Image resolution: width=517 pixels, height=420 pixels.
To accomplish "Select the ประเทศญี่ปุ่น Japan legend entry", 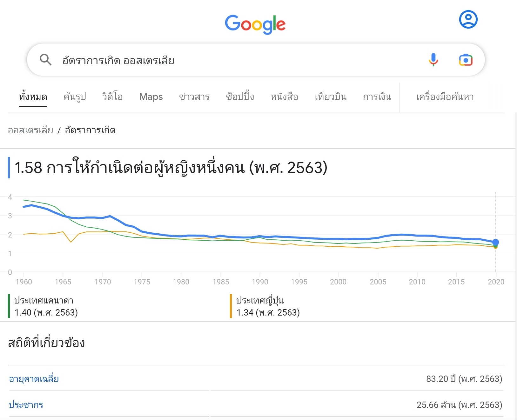I will coord(260,301).
